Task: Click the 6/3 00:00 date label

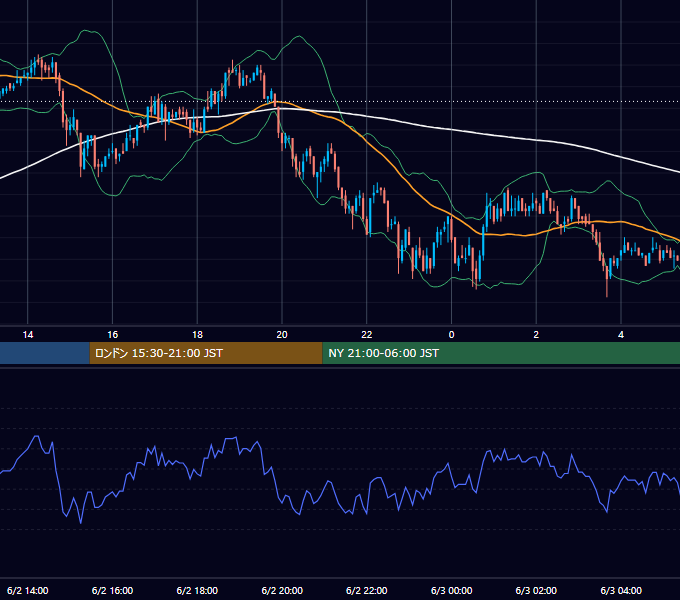Action: 451,590
